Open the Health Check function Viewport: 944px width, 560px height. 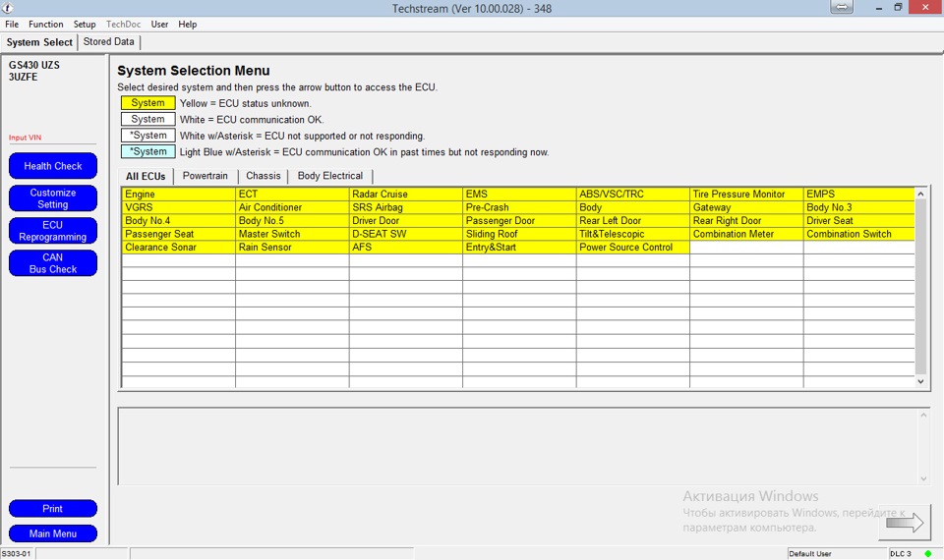[x=53, y=166]
